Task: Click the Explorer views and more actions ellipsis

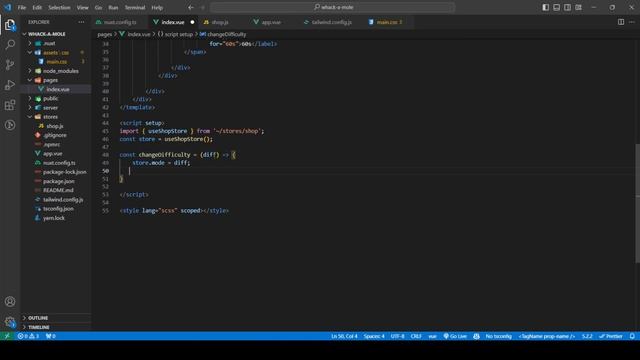Action: pos(81,22)
